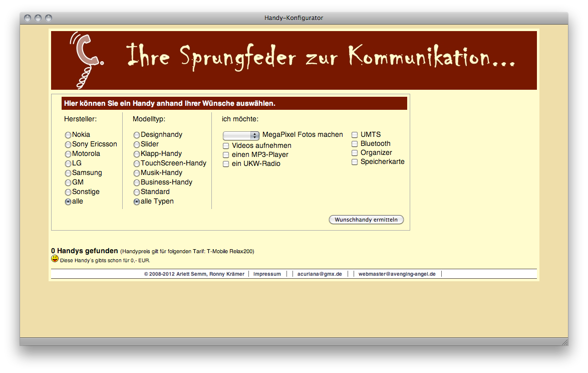Choose the Sony Ericsson radio button
Viewport: 588px width, 373px height.
pos(68,144)
